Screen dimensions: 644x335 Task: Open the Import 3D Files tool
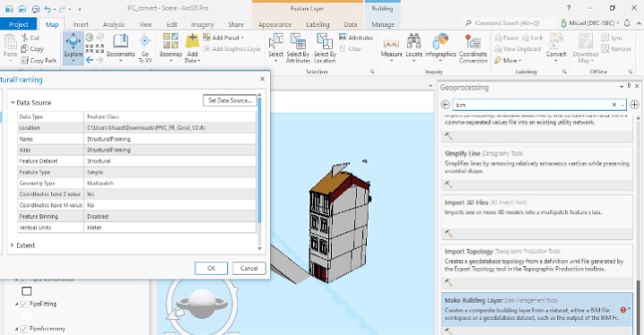click(x=538, y=218)
